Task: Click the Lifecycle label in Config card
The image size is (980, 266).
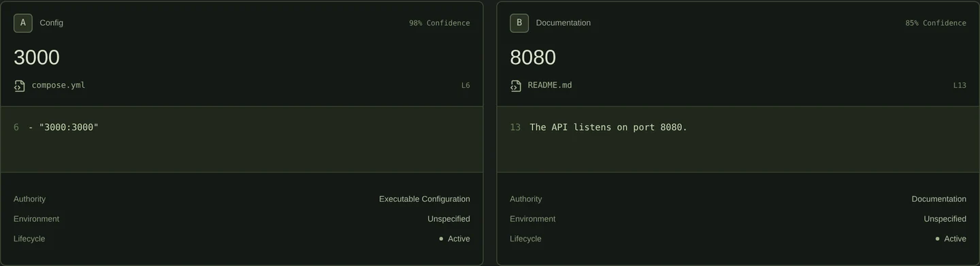Action: [30, 239]
